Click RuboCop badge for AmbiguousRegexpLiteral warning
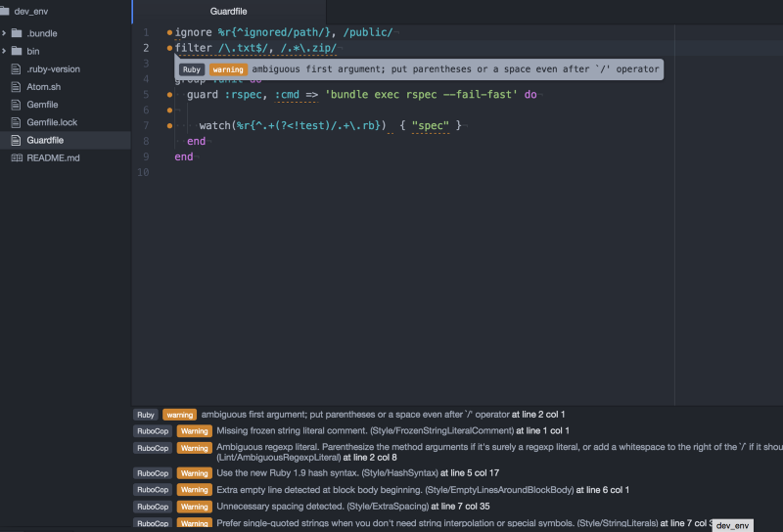 click(x=153, y=448)
